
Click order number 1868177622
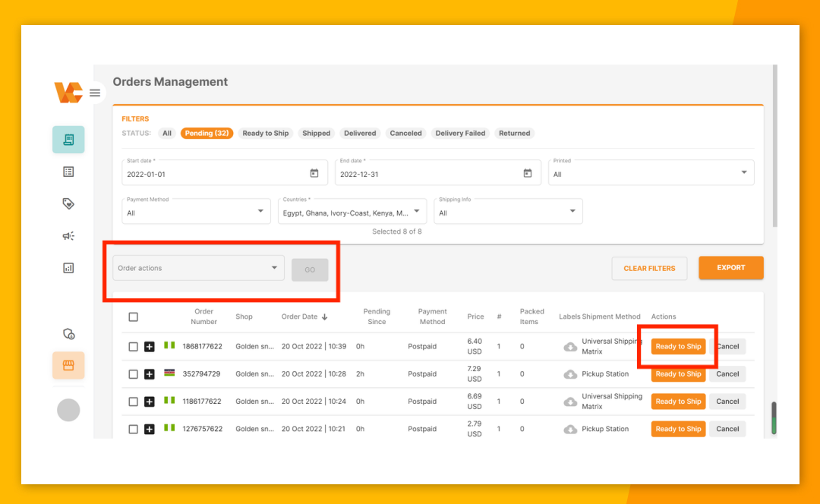(x=203, y=347)
